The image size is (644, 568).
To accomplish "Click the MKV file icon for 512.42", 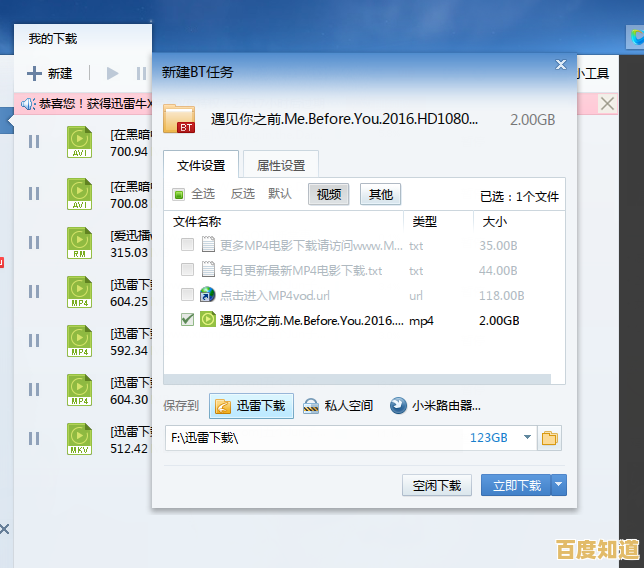I will (79, 439).
